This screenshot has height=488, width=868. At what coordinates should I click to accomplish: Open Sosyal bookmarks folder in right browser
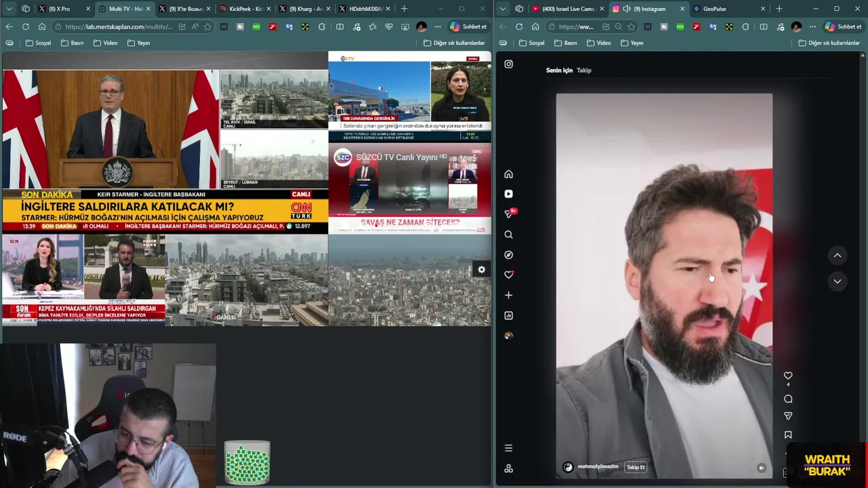pyautogui.click(x=532, y=43)
